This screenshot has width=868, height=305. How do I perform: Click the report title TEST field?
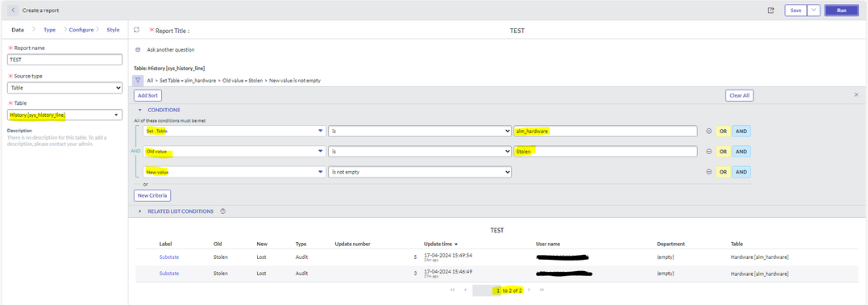point(517,31)
